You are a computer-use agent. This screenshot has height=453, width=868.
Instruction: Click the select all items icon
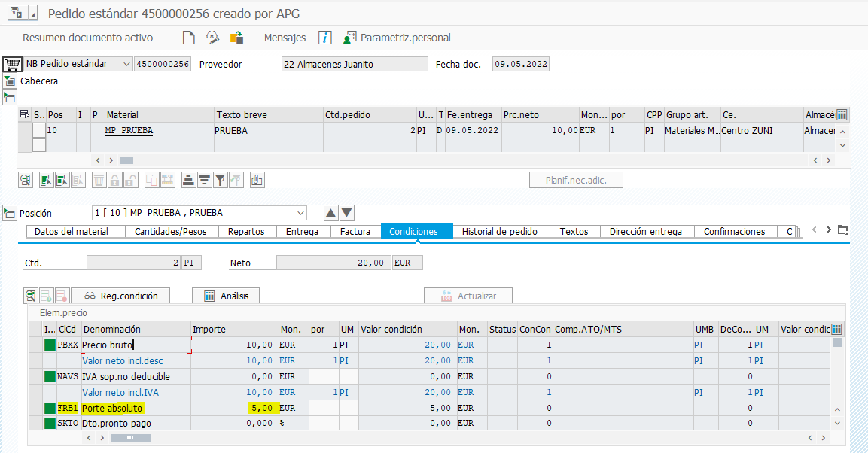47,180
